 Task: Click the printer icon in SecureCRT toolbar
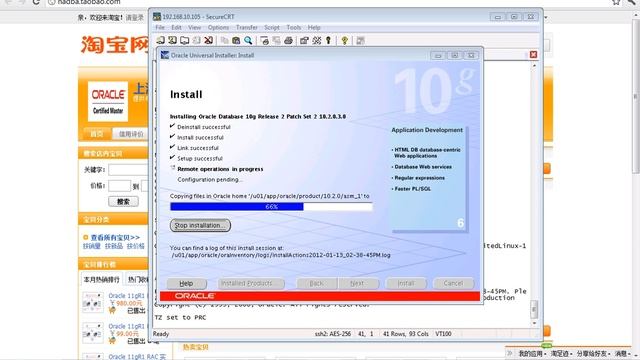click(x=288, y=40)
